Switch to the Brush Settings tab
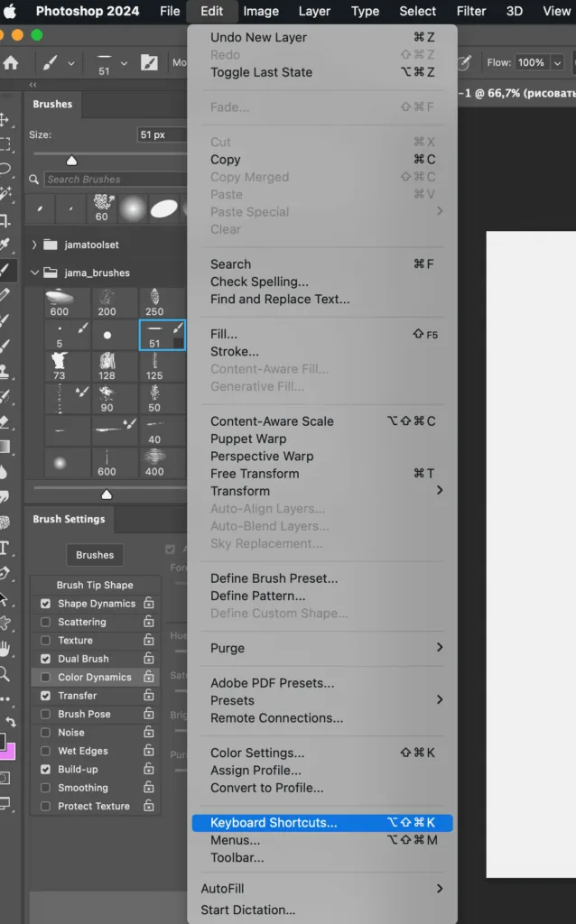Screen dimensions: 576x924 pos(69,519)
